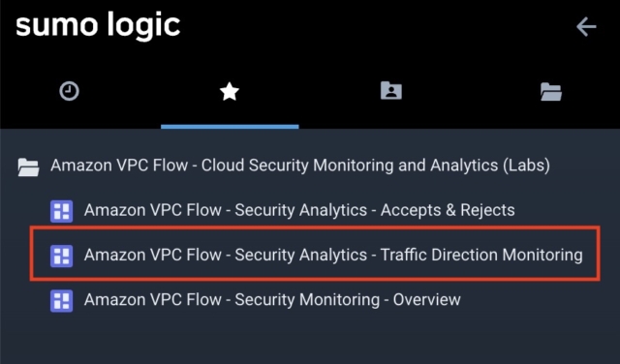Image resolution: width=620 pixels, height=364 pixels.
Task: Open the Library folders tab
Action: (x=551, y=92)
